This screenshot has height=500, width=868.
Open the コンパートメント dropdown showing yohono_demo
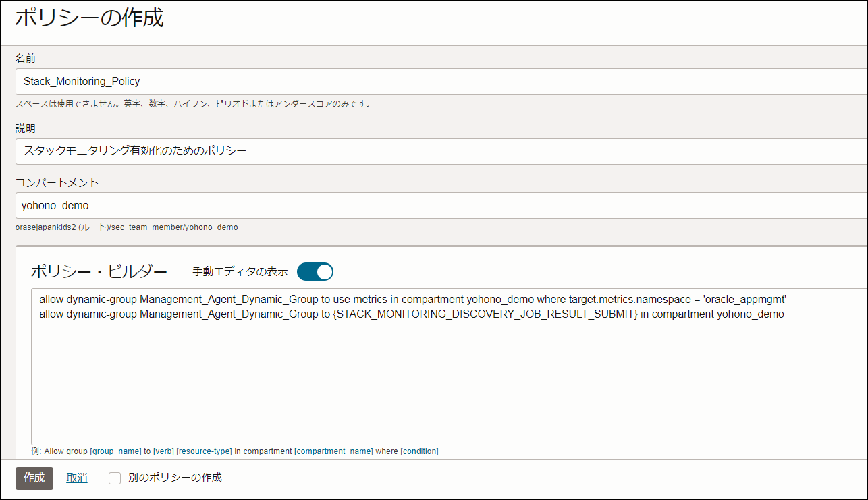coord(439,205)
